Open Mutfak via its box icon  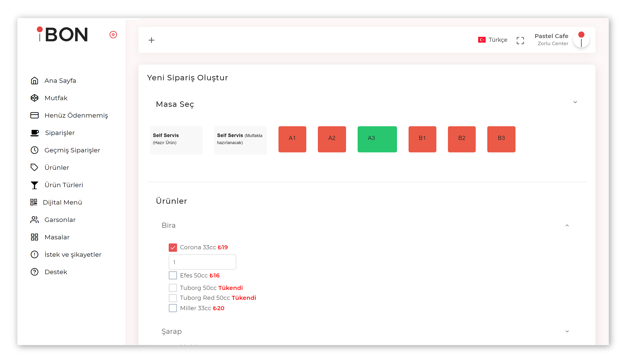point(35,98)
